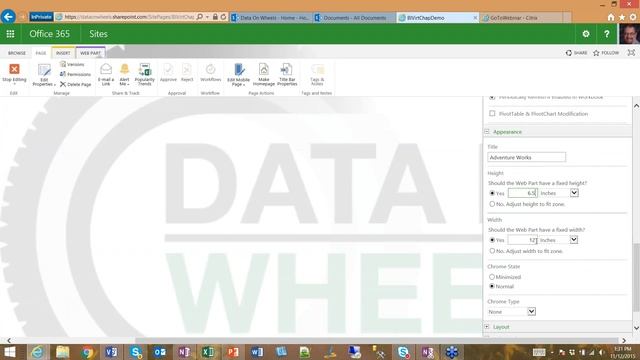The height and width of the screenshot is (360, 640).
Task: Open the width units dropdown
Action: [x=574, y=240]
